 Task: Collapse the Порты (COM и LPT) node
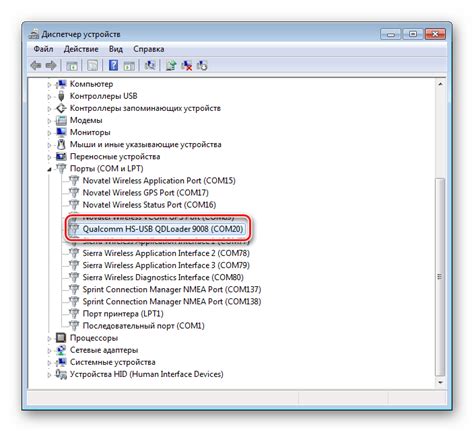(49, 169)
